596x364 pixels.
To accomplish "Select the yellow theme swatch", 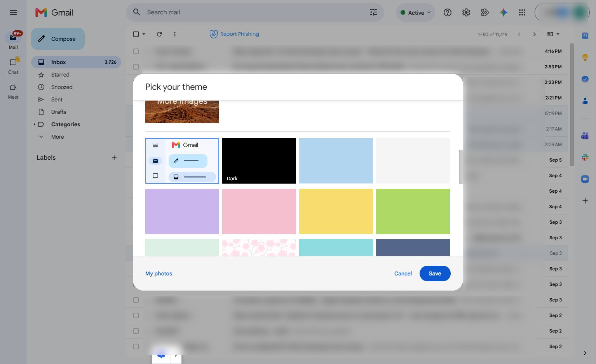I will [336, 211].
